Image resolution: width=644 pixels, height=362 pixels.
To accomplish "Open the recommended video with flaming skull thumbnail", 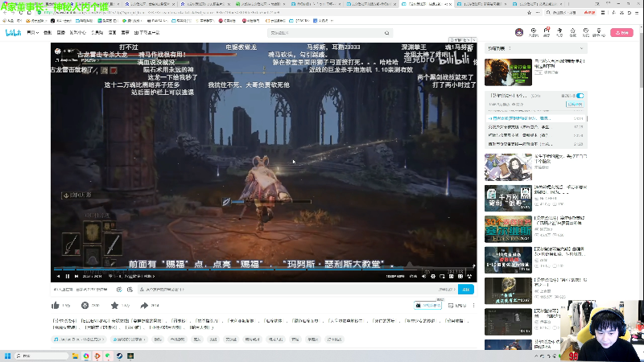I will (x=508, y=72).
